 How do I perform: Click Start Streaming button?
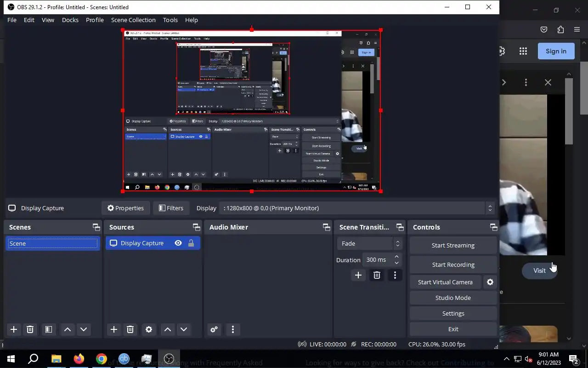click(x=453, y=245)
